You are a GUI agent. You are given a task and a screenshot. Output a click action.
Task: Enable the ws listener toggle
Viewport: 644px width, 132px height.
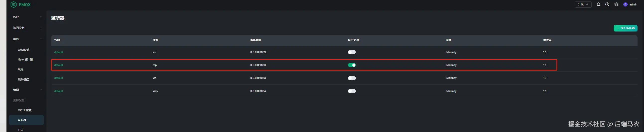pyautogui.click(x=351, y=78)
